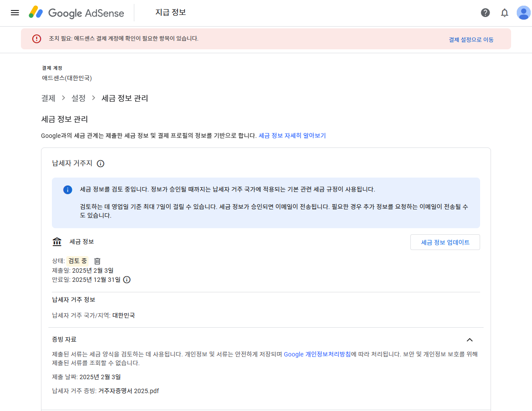Click the highlighted 검토 중 status label
Viewport: 532px width, 411px height.
[77, 260]
